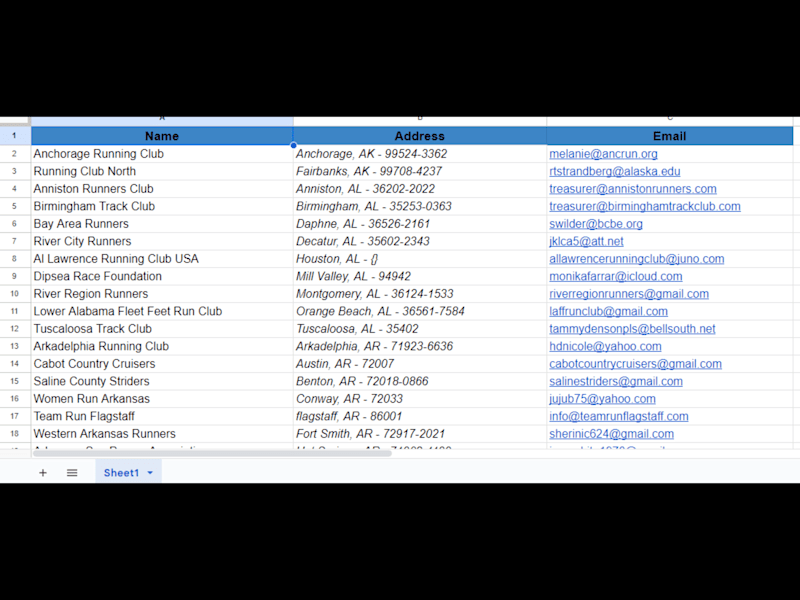800x600 pixels.
Task: Select Team Run Flagstaff cell
Action: (162, 416)
